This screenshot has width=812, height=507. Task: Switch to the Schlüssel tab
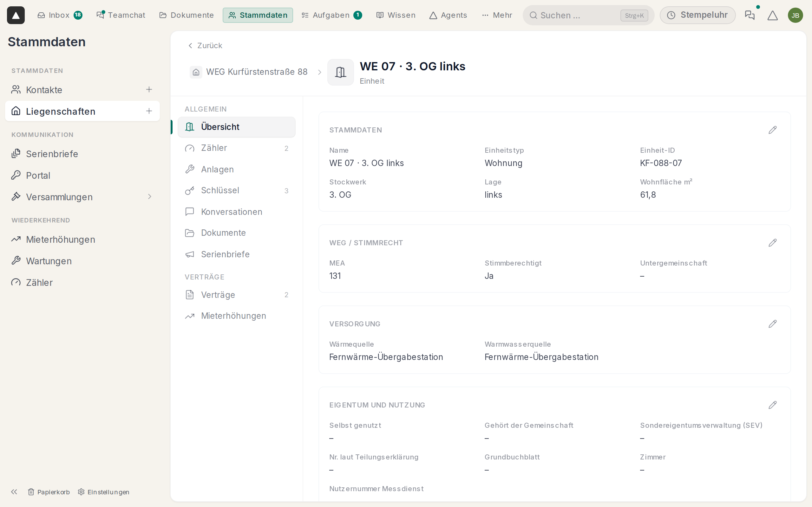click(x=237, y=190)
